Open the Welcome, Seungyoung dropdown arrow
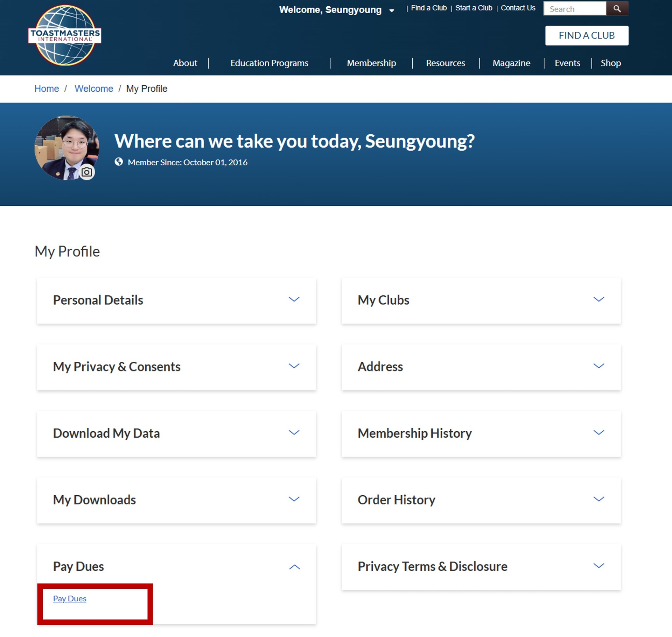The image size is (672, 637). 392,10
